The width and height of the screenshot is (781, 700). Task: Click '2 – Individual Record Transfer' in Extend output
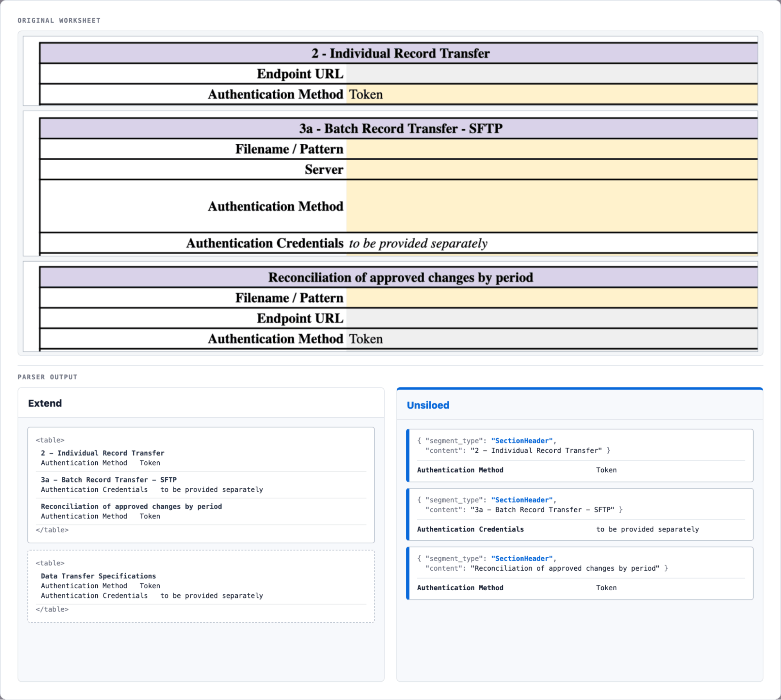(x=102, y=453)
